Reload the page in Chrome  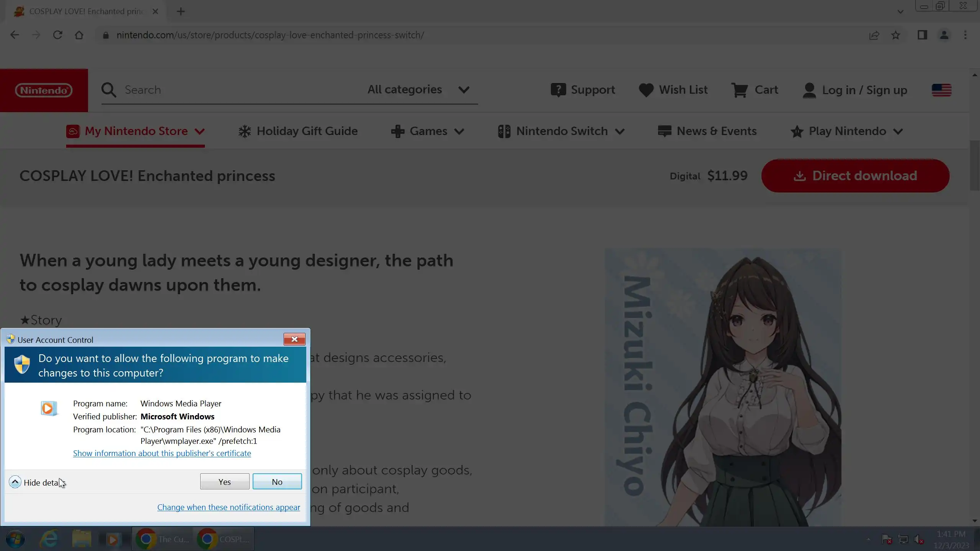(57, 35)
